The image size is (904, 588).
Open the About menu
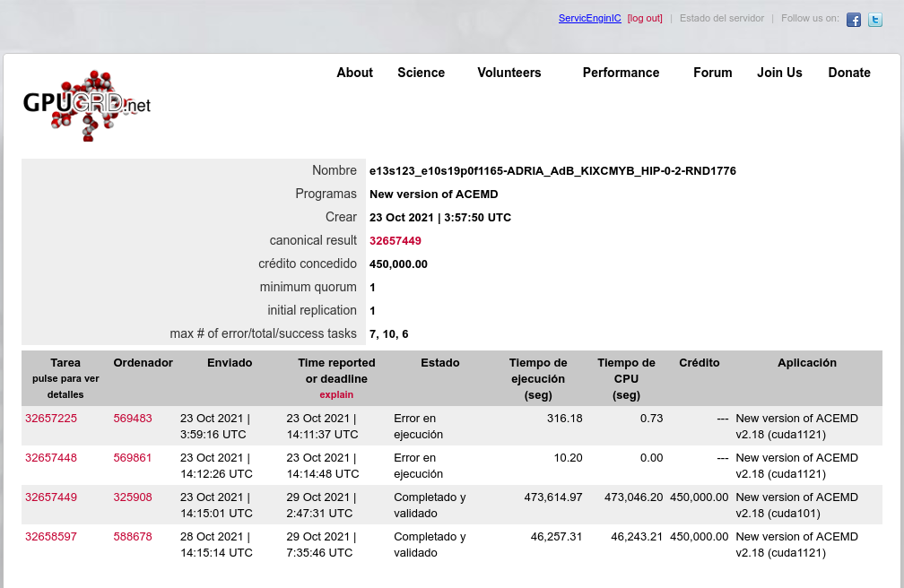point(354,73)
